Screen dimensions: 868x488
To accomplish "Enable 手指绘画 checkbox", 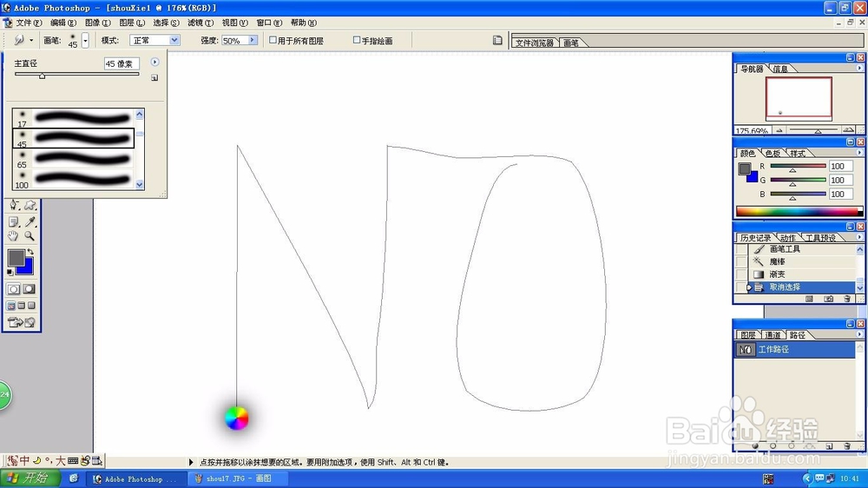I will coord(357,40).
